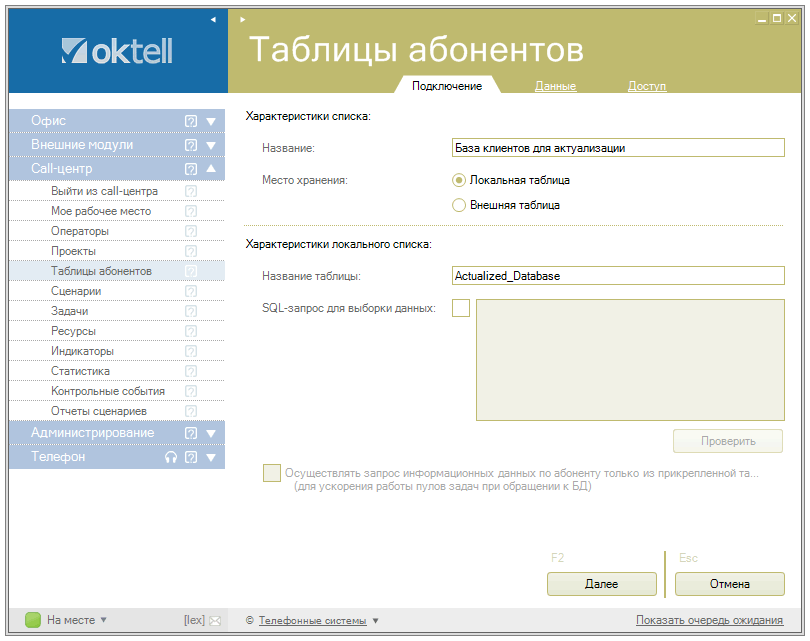Image resolution: width=810 pixels, height=641 pixels.
Task: Select Локальная таблица radio button
Action: click(459, 181)
